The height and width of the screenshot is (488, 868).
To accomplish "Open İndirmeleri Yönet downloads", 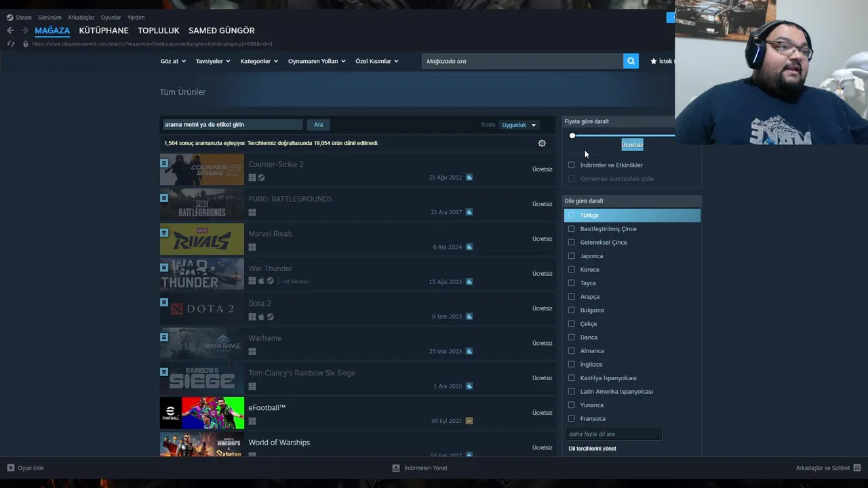I will point(420,468).
